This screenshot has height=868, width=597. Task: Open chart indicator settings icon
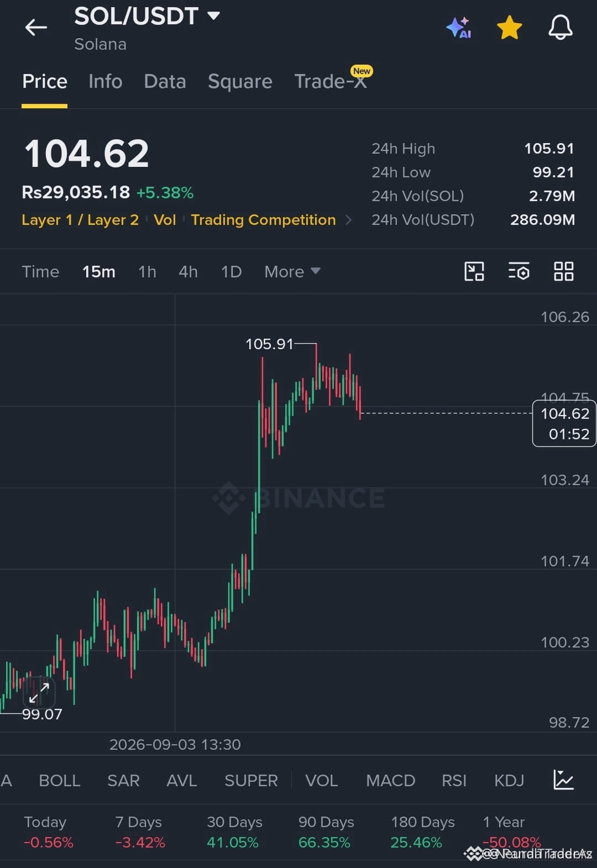519,271
